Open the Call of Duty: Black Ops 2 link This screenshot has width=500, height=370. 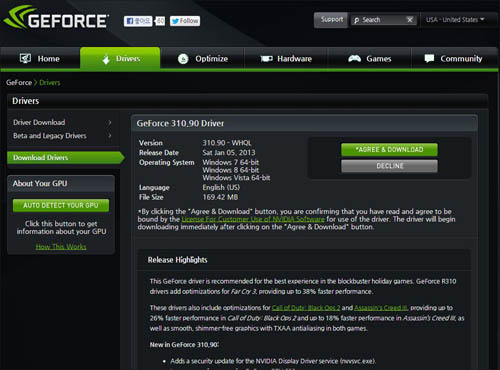[x=306, y=308]
